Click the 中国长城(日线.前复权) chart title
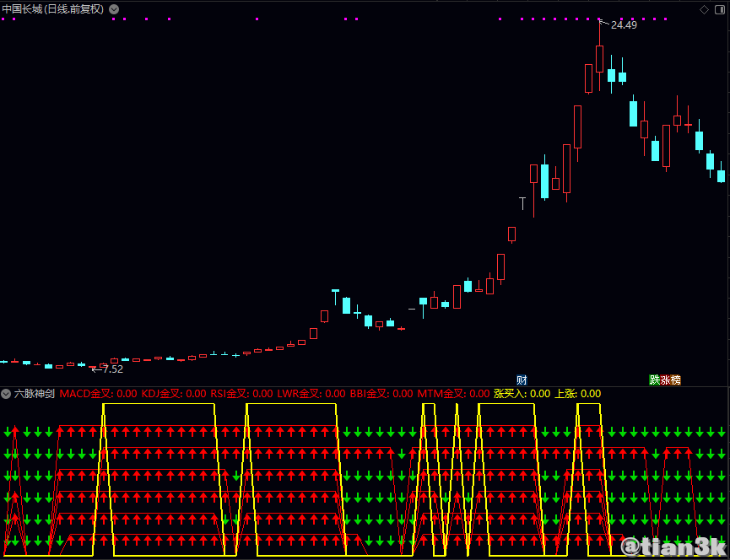 [53, 9]
